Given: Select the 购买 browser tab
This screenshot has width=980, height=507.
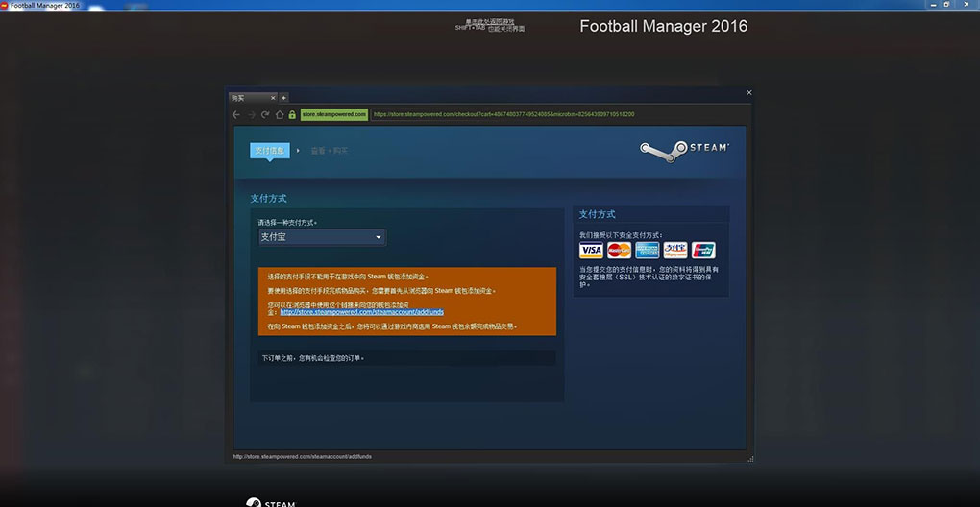Looking at the screenshot, I should (x=252, y=98).
